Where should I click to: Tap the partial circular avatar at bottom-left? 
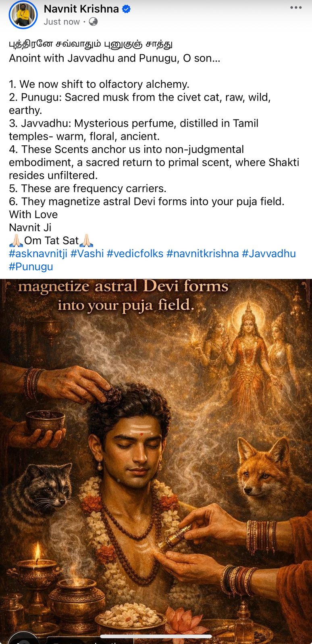[24, 638]
